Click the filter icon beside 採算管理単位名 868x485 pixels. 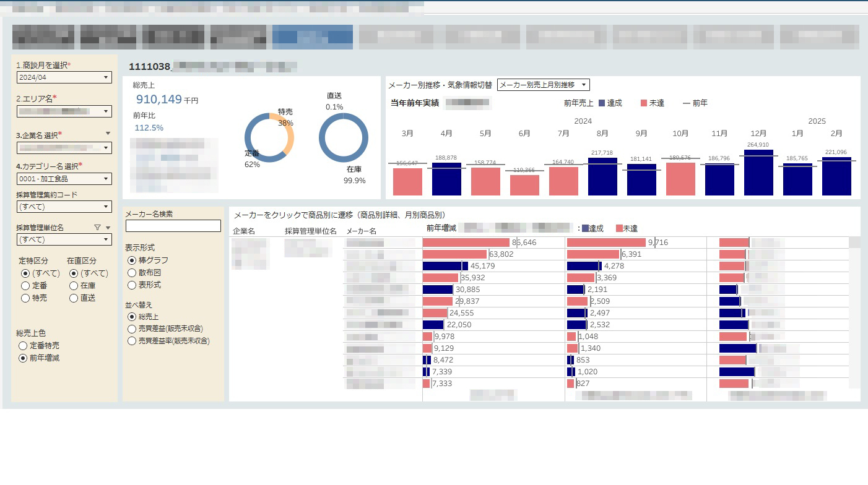pos(97,228)
